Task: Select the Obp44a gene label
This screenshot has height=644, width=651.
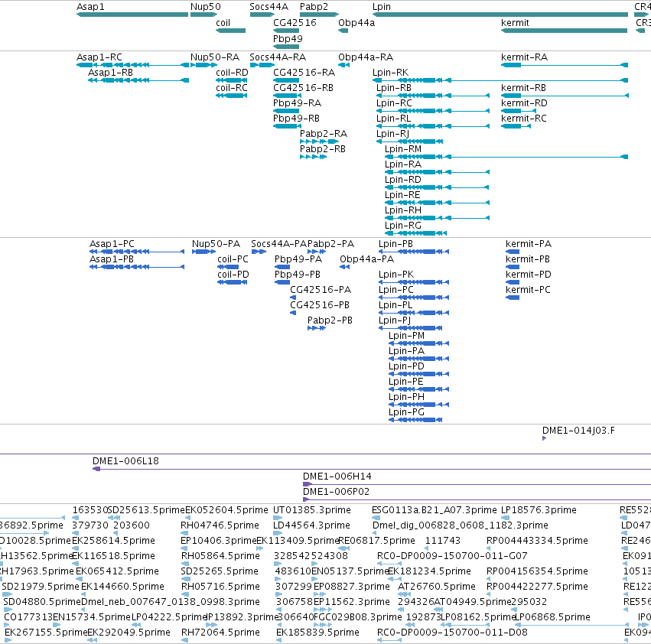Action: click(x=356, y=23)
